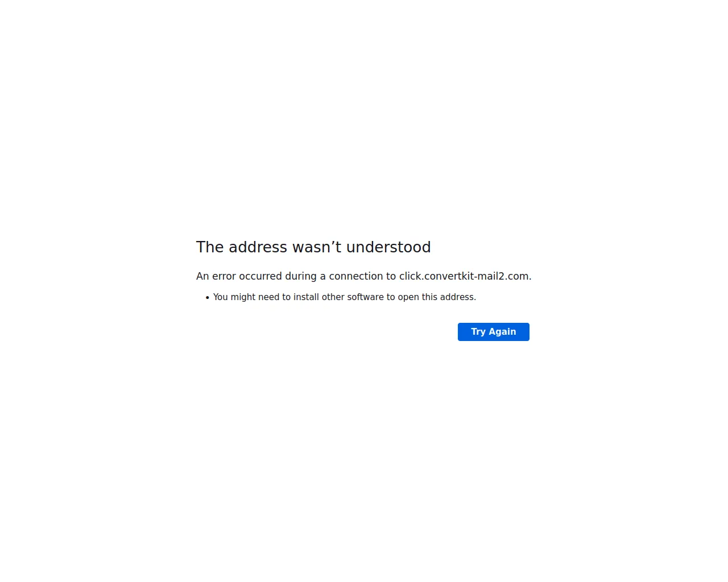The image size is (728, 582).
Task: Click the word "An" starting the error sentence
Action: (x=202, y=276)
